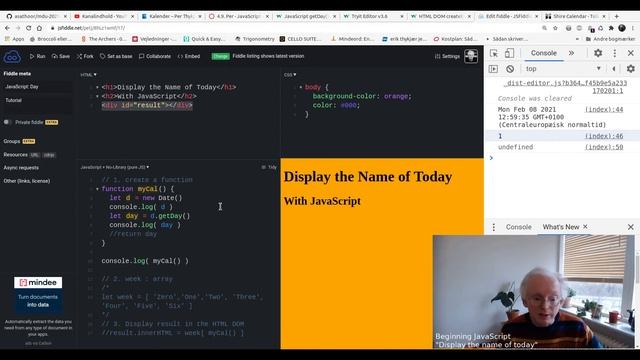Open DevTools settings gear

(598, 53)
